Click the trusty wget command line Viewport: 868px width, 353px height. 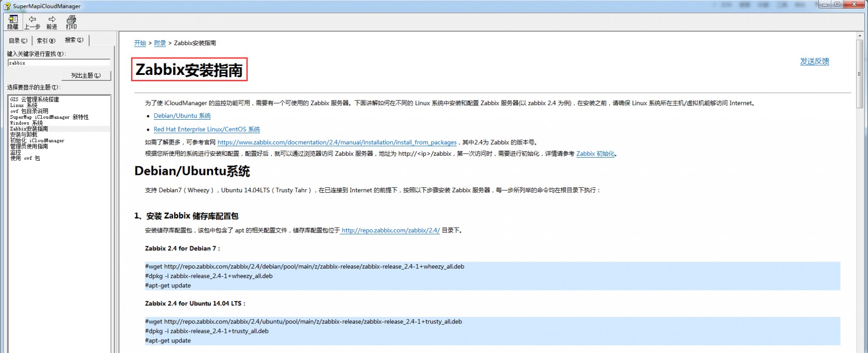tap(304, 322)
